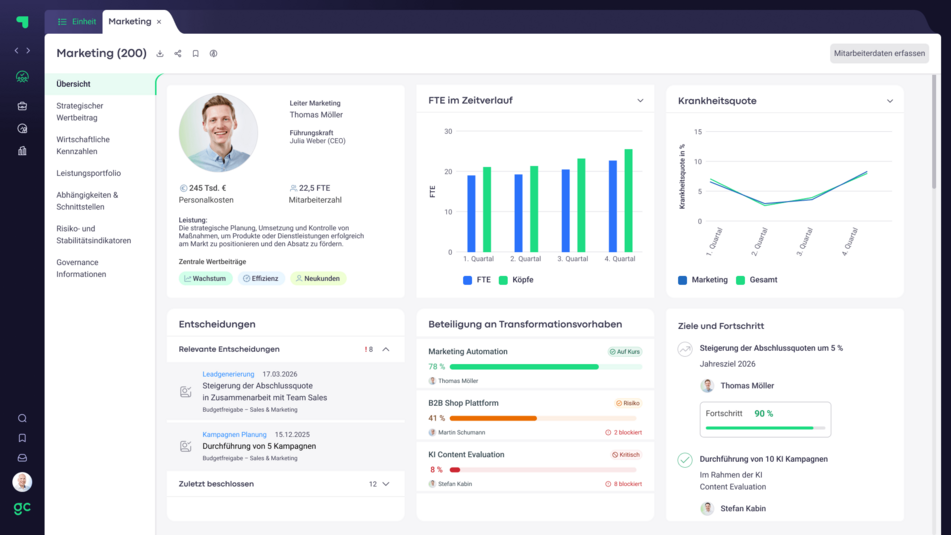Screen dimensions: 951x535
Task: Bookmark the Marketing page via header icon
Action: pos(196,54)
